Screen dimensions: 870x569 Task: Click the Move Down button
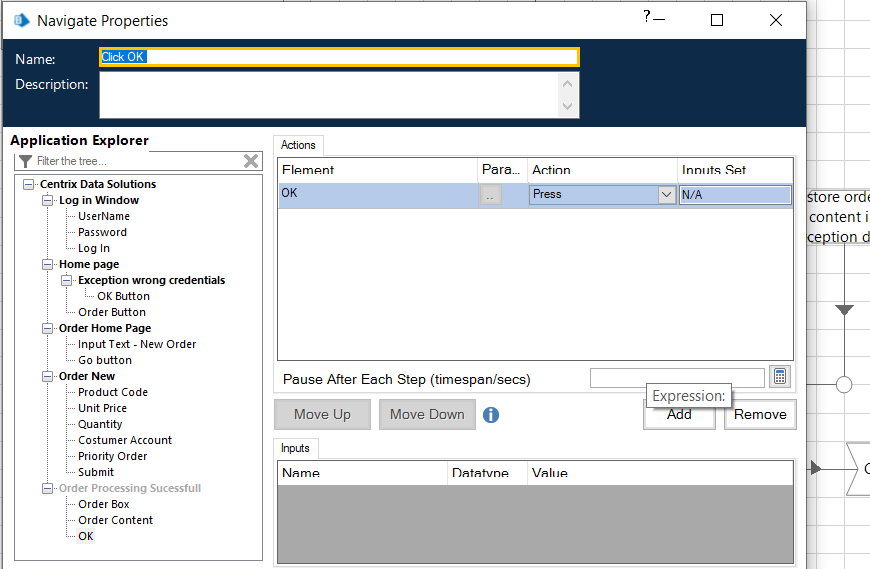coord(427,415)
